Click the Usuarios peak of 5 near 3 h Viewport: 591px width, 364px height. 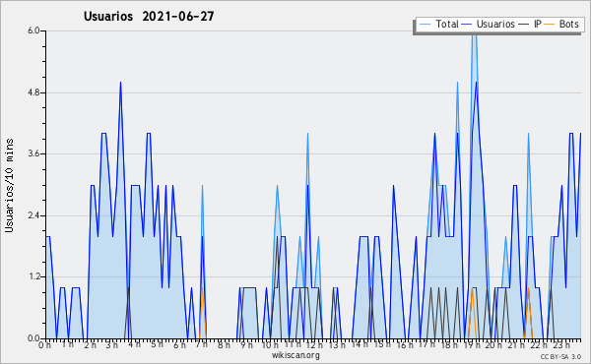(120, 83)
